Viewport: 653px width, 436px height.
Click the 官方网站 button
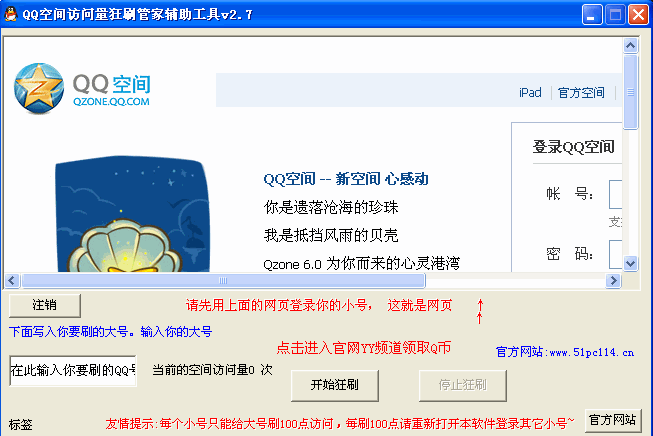[x=613, y=420]
